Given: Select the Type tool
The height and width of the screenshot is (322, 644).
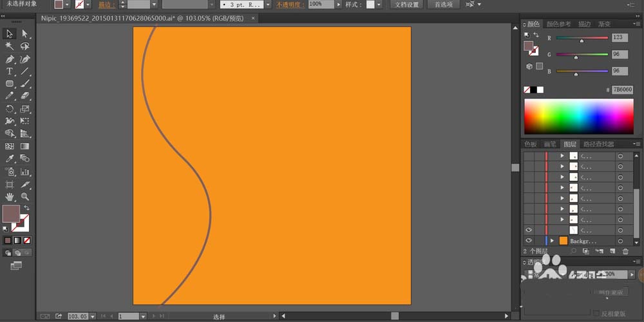Looking at the screenshot, I should 10,71.
